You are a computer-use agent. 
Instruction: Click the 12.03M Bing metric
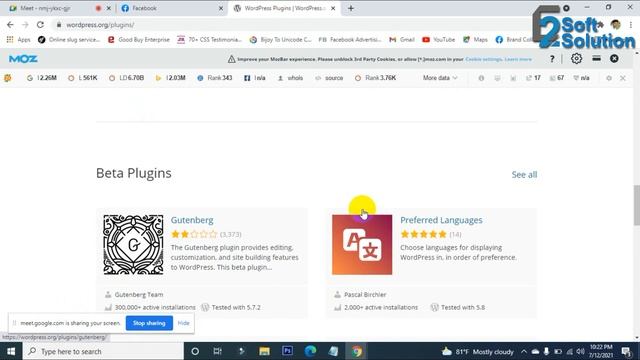click(171, 78)
